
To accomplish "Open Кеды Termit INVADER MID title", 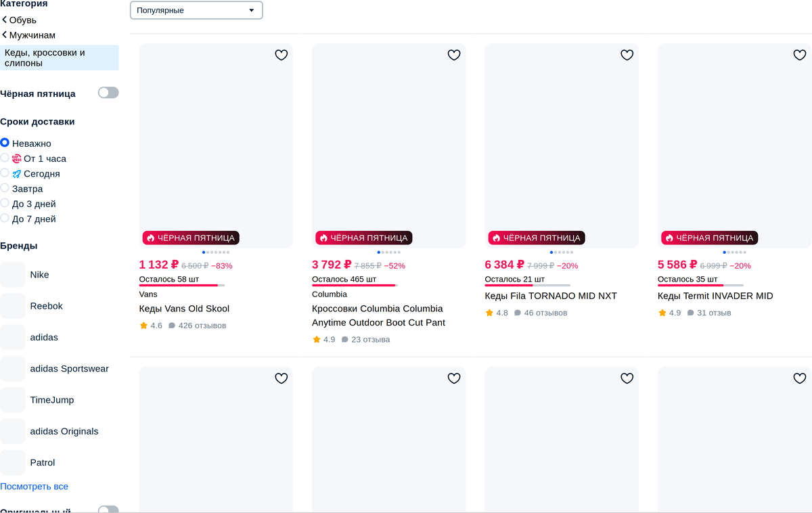I will pos(715,296).
